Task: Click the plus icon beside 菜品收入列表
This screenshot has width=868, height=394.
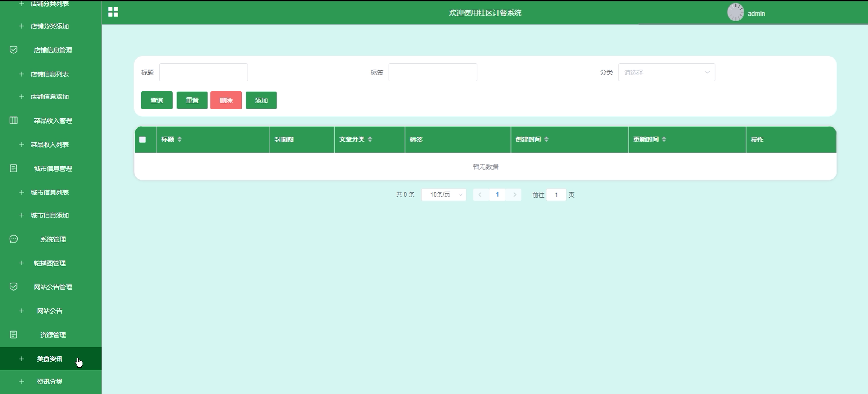Action: (x=21, y=145)
